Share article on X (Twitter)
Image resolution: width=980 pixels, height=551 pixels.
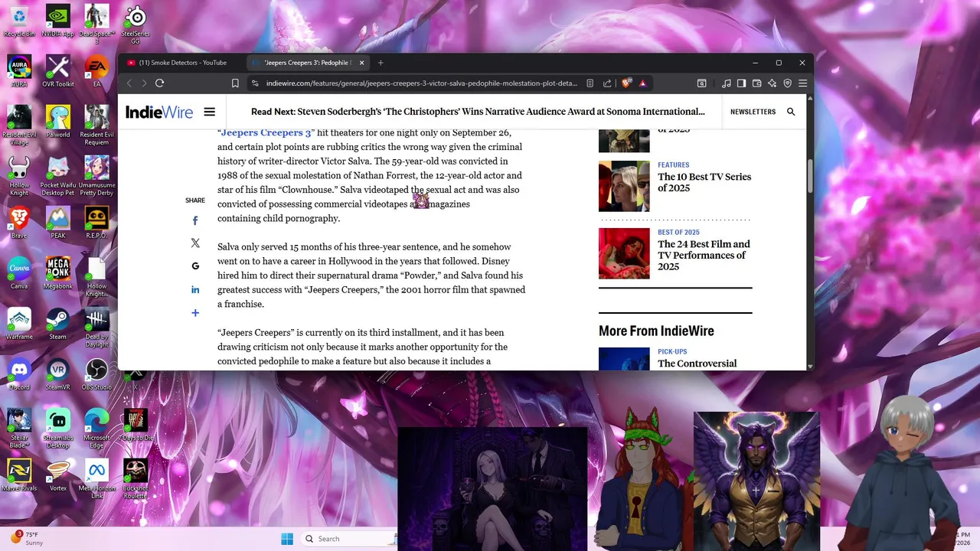click(x=195, y=243)
